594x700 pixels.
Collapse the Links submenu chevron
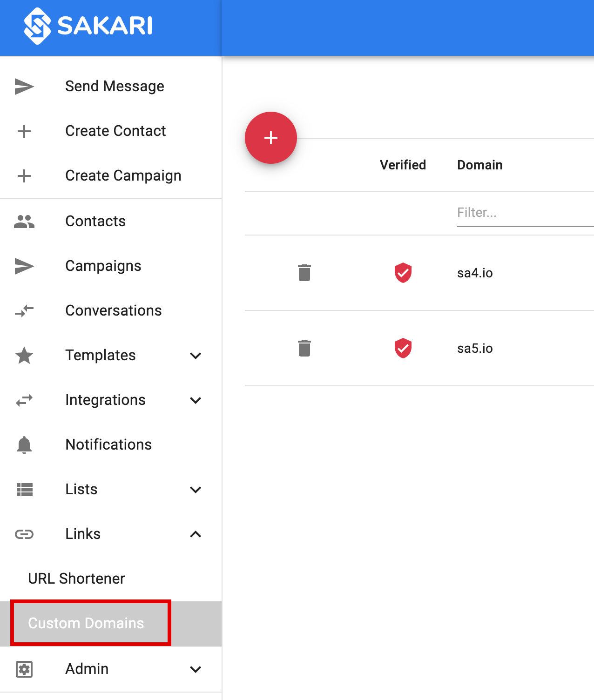196,534
